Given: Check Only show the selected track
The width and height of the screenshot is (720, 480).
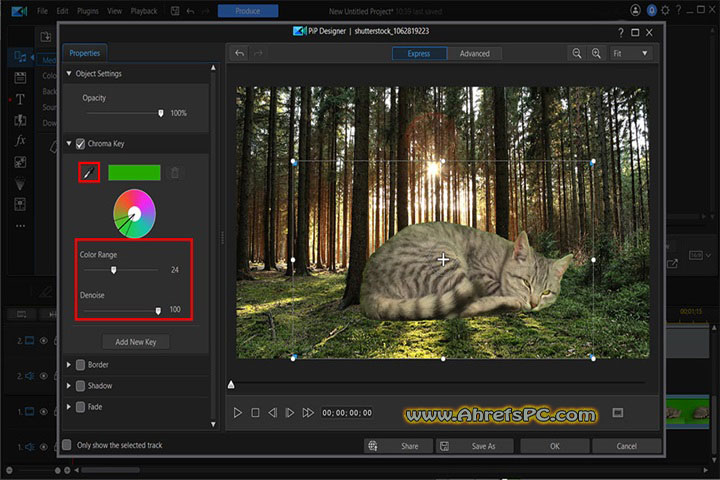Looking at the screenshot, I should click(67, 445).
